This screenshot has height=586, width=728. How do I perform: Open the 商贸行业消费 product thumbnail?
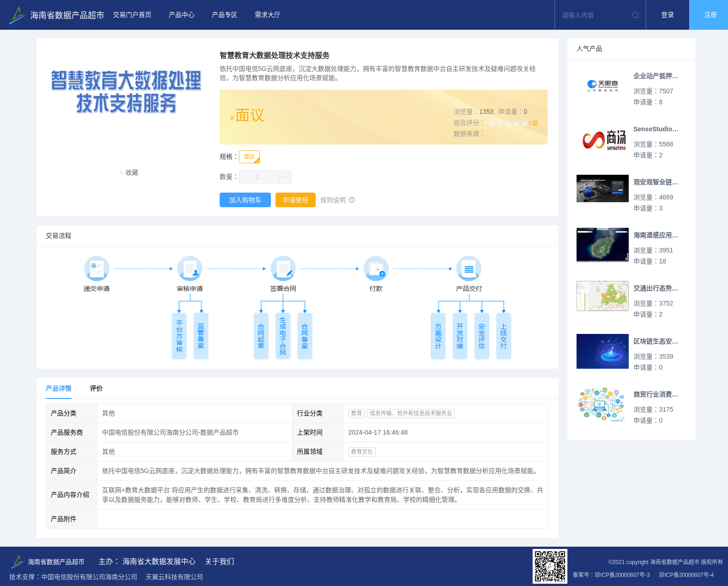coord(603,404)
